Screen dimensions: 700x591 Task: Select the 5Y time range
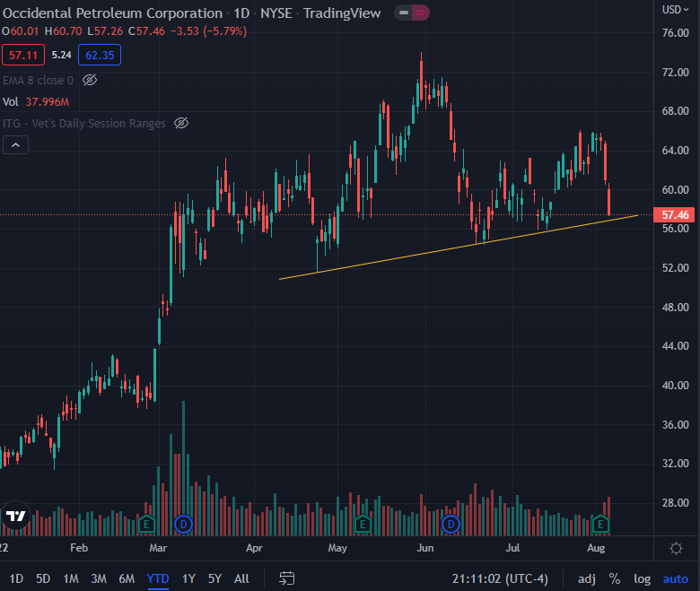(214, 578)
